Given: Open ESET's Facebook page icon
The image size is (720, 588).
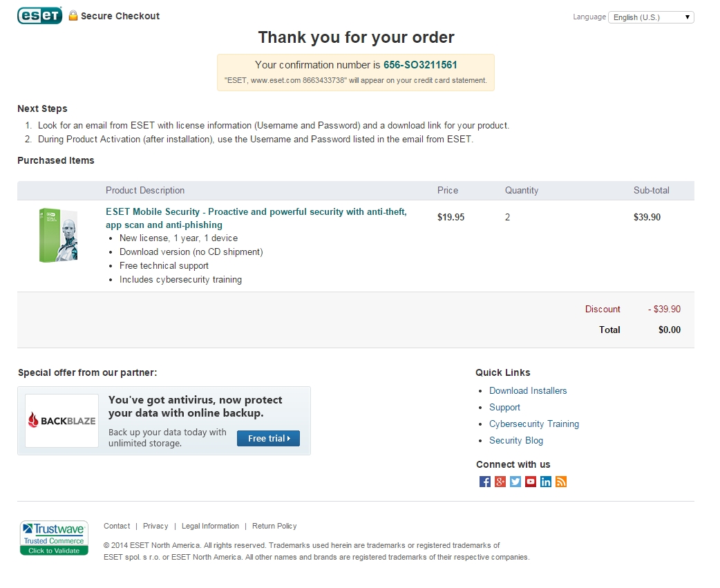Looking at the screenshot, I should coord(485,482).
